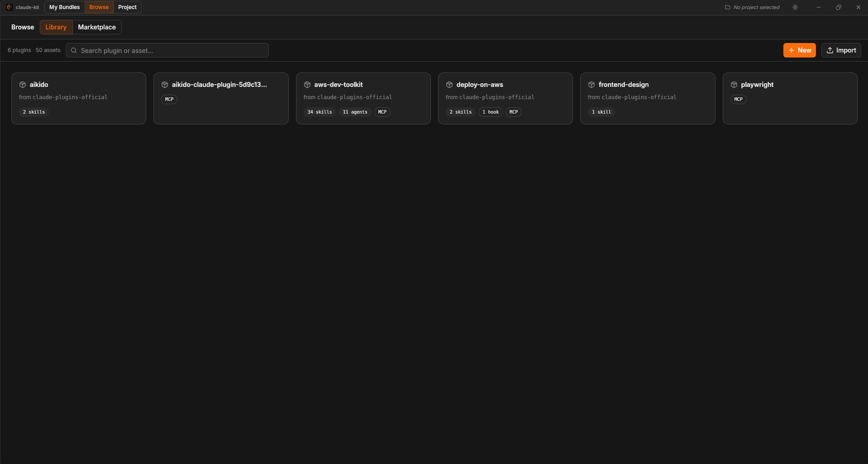Click the 1 hook badge on deploy-on-aws
Screen dimensions: 868x464
[x=491, y=112]
